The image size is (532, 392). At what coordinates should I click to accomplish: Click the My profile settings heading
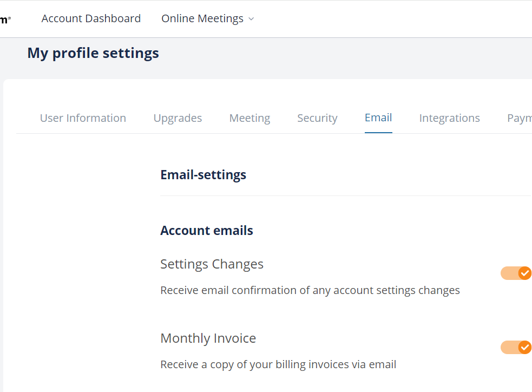pyautogui.click(x=93, y=53)
